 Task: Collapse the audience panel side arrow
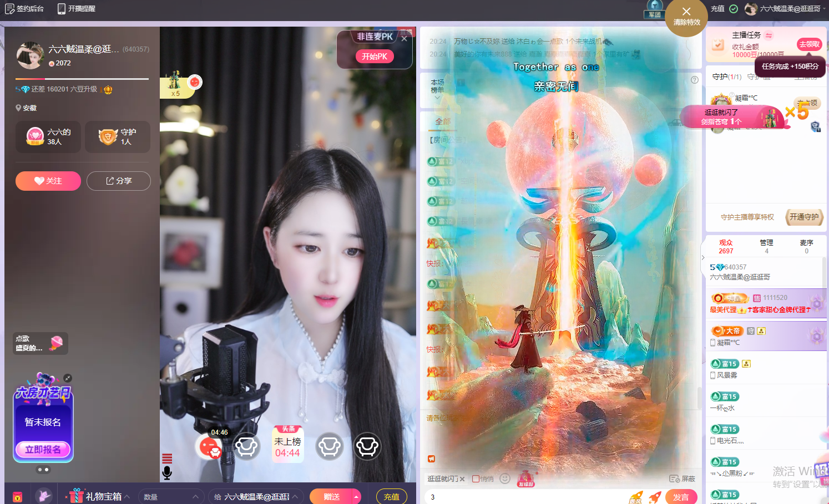click(x=703, y=257)
